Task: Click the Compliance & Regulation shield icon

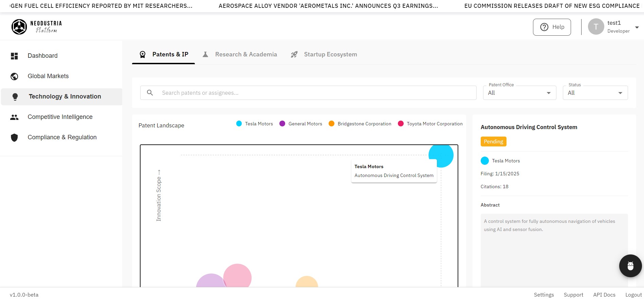Action: pyautogui.click(x=14, y=138)
